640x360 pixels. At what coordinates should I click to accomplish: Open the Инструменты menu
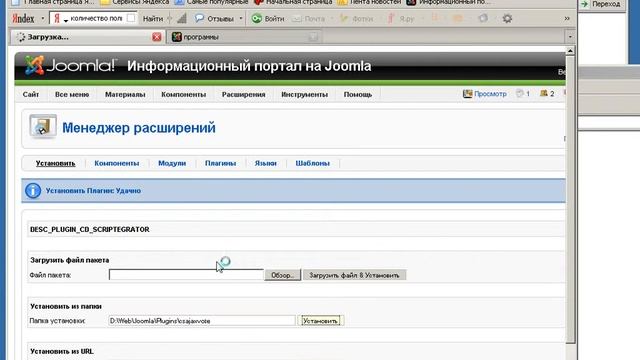304,94
